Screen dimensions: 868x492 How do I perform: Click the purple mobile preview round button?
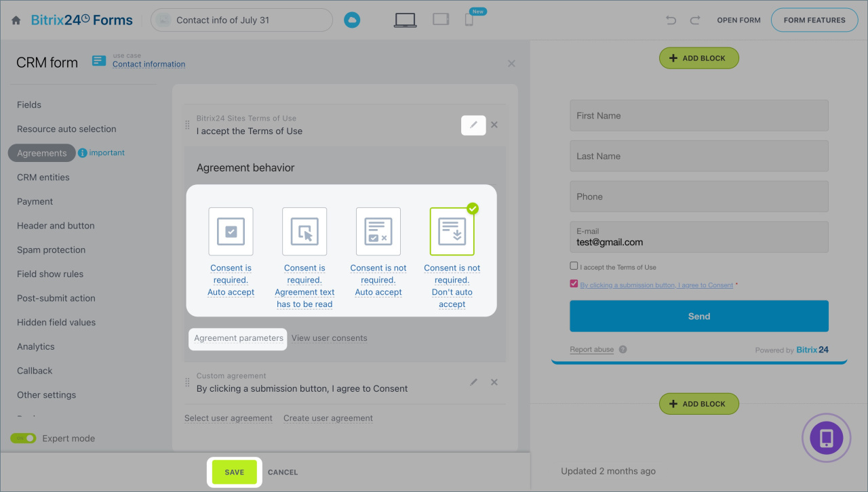coord(826,438)
